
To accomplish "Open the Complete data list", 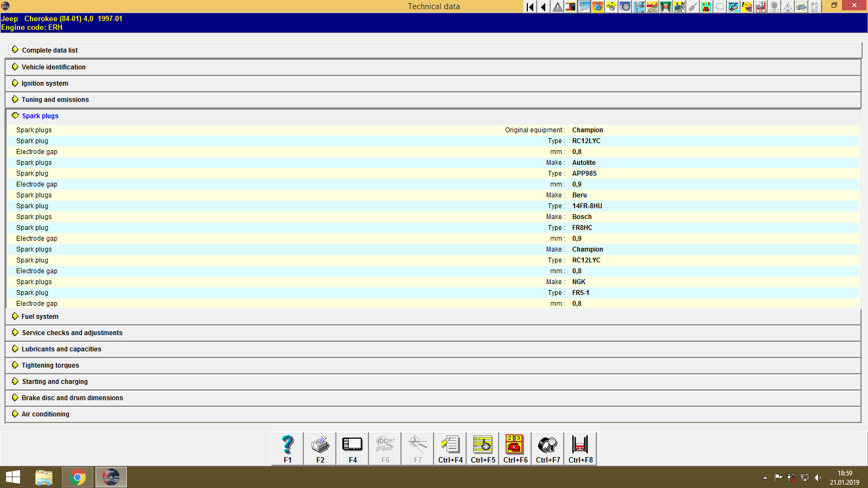I will coord(49,50).
